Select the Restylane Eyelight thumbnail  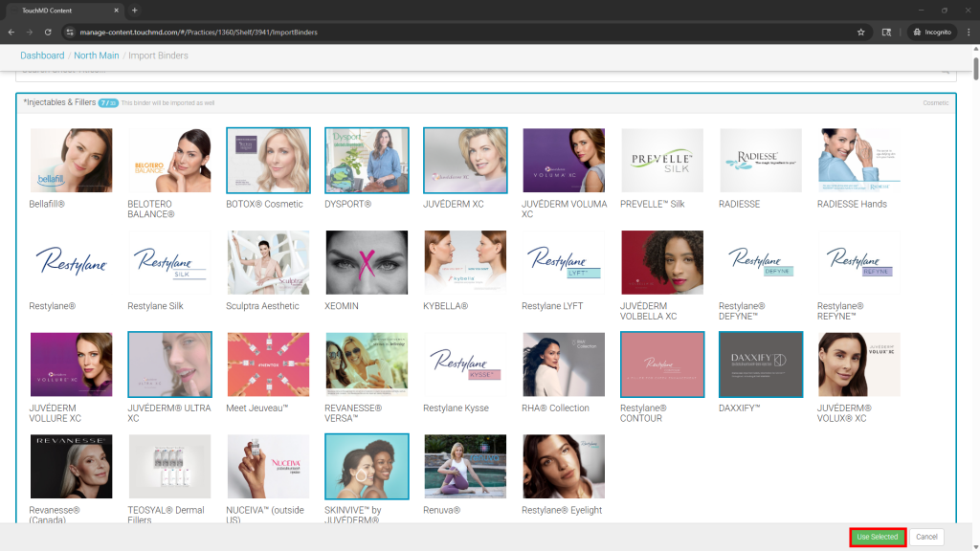(564, 467)
